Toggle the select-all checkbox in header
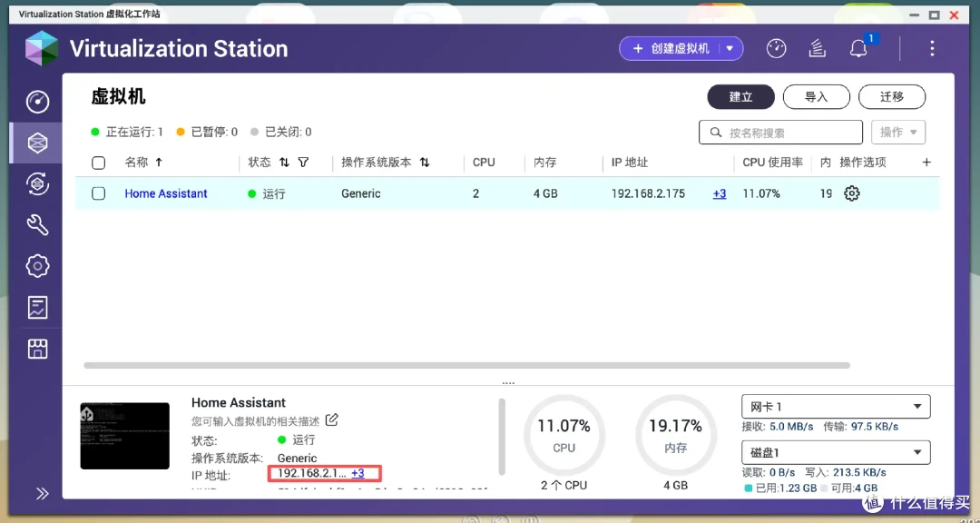The width and height of the screenshot is (980, 523). coord(98,163)
